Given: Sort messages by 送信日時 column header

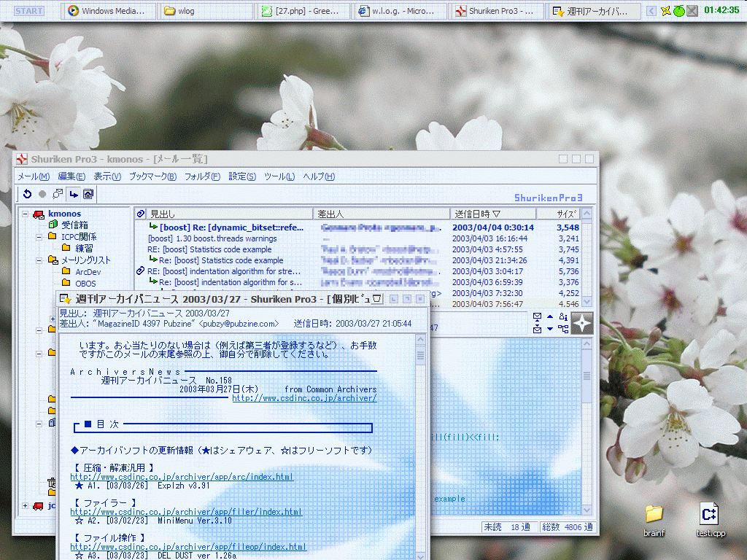Looking at the screenshot, I should [493, 214].
